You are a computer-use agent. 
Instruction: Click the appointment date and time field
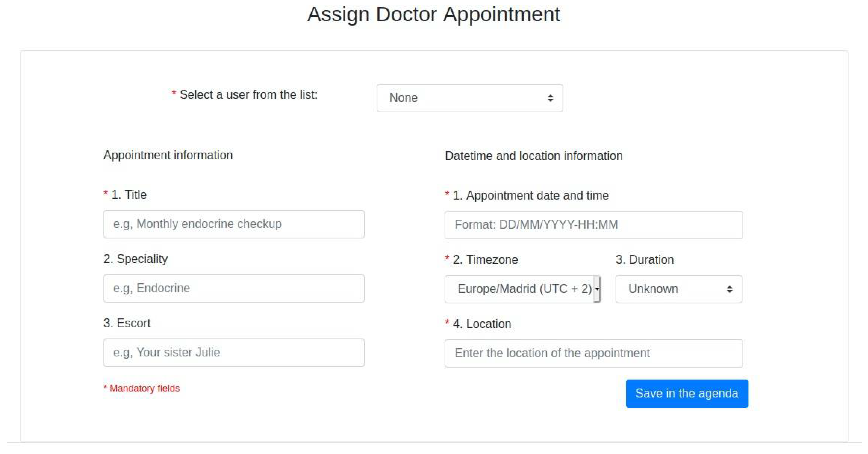tap(593, 225)
